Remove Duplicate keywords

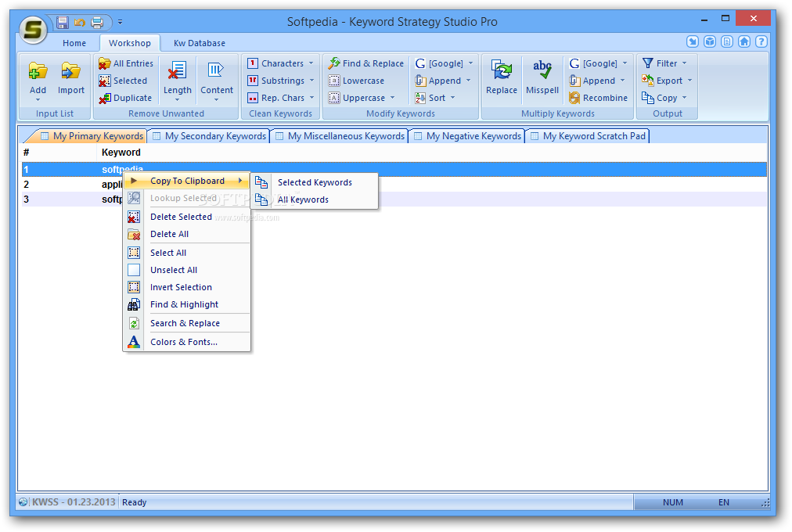(125, 98)
